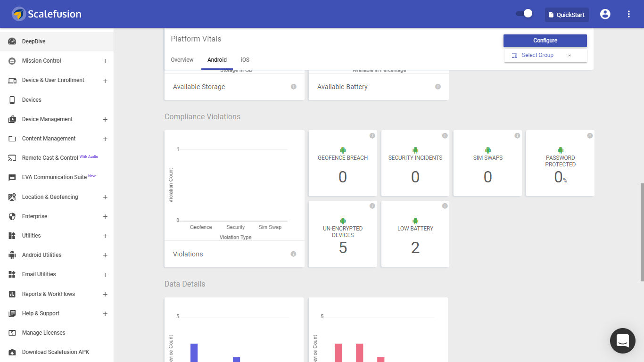Click the Location & Geofencing map icon
Viewport: 644px width, 362px height.
(12, 197)
